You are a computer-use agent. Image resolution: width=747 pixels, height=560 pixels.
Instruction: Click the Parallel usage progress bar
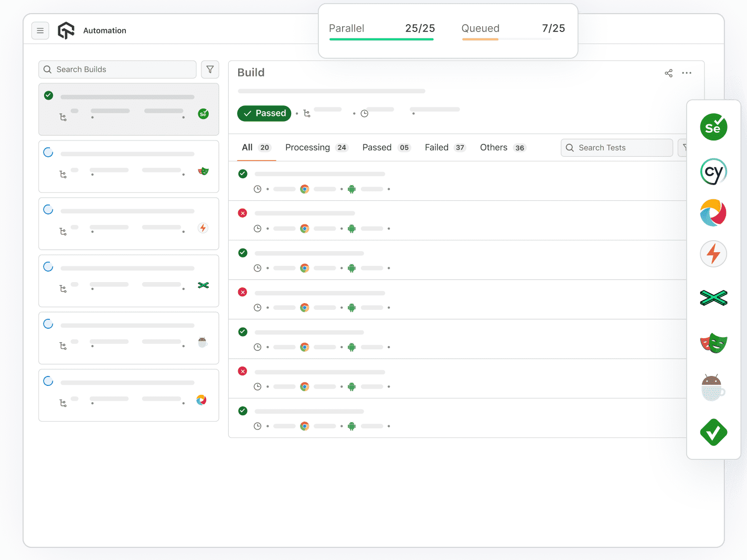coord(381,39)
